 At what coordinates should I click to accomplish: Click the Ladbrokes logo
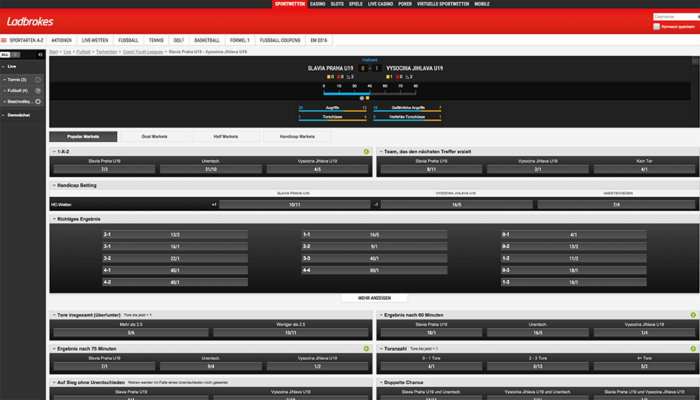[x=30, y=21]
